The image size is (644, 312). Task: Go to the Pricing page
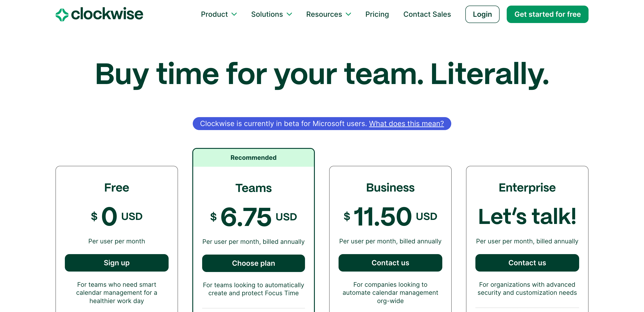point(377,14)
